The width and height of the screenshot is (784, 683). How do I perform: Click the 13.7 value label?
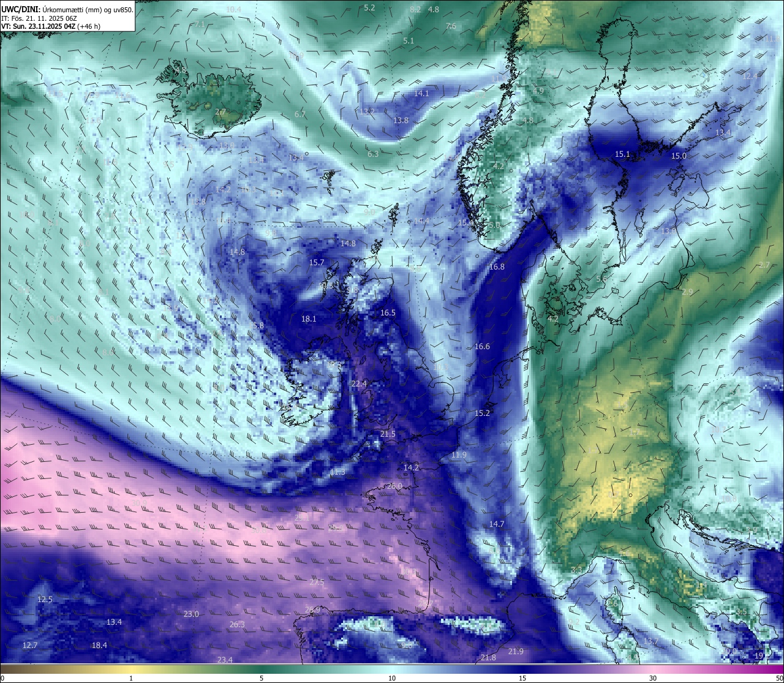point(651,641)
